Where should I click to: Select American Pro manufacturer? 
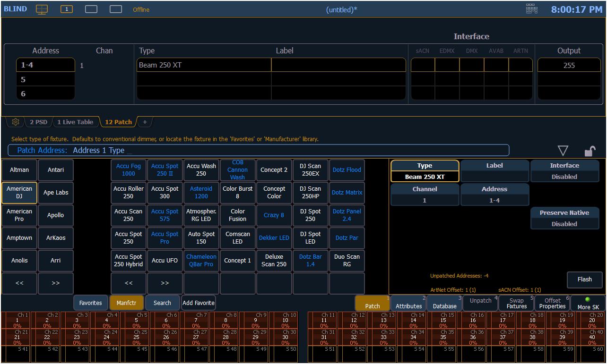[x=19, y=215]
